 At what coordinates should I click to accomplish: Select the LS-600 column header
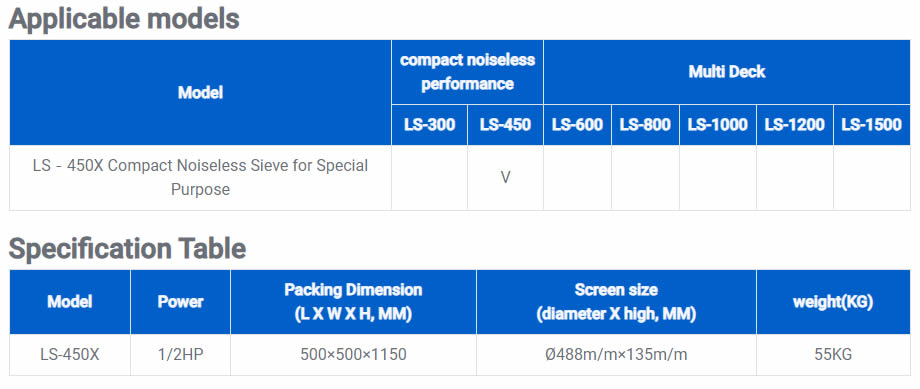click(577, 125)
